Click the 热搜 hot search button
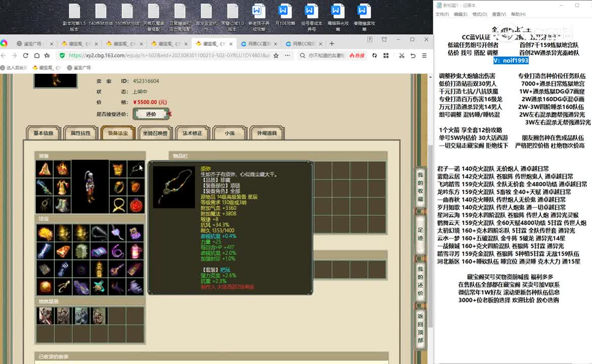This screenshot has height=364, width=592. click(x=357, y=56)
